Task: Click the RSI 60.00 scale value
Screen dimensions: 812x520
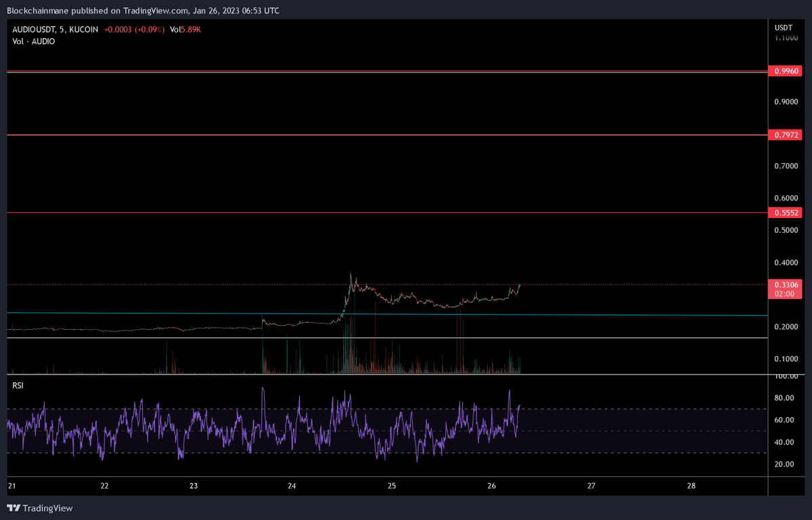Action: (x=786, y=420)
